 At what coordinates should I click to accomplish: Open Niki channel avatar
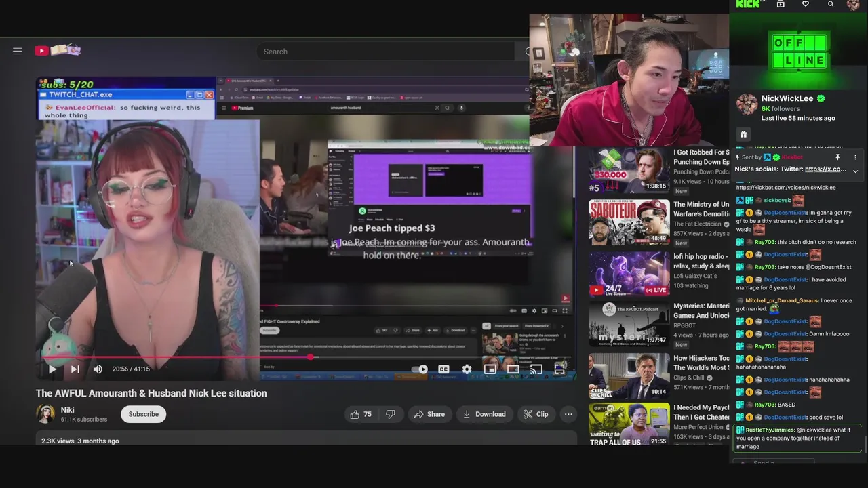[x=45, y=414]
